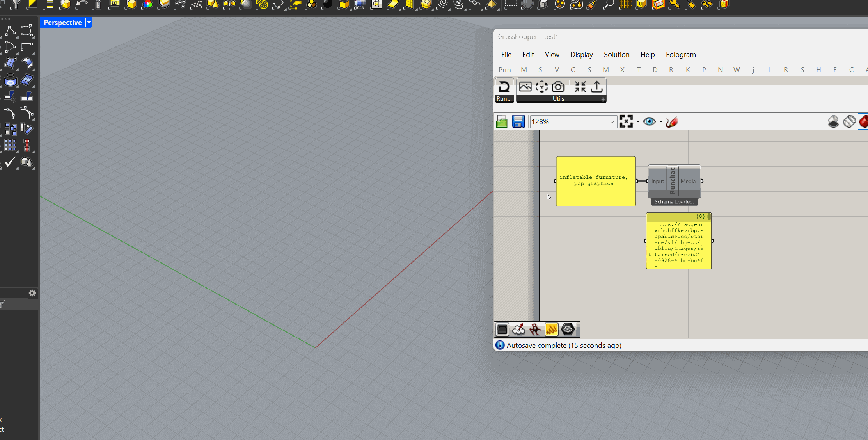Expand the 128% zoom dropdown

[x=612, y=122]
